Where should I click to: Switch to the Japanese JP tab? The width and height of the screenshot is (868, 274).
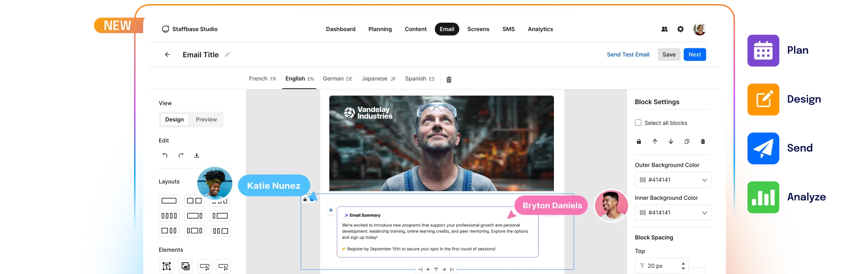(379, 79)
